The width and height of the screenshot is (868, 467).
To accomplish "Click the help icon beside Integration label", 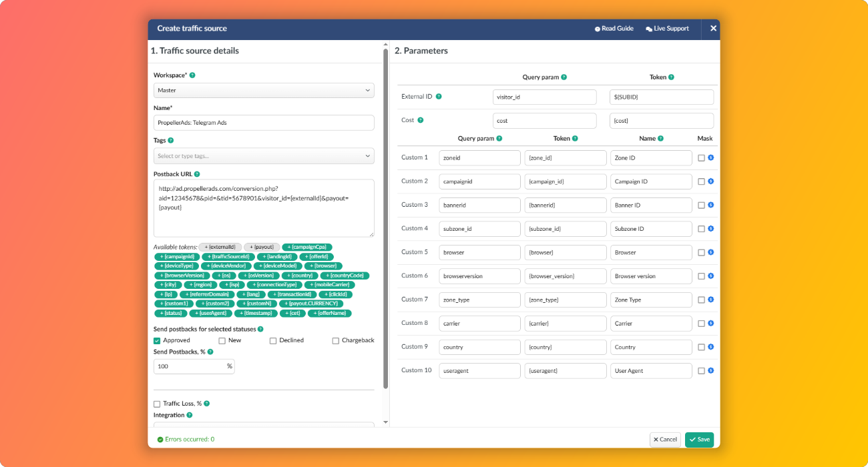I will pos(190,415).
